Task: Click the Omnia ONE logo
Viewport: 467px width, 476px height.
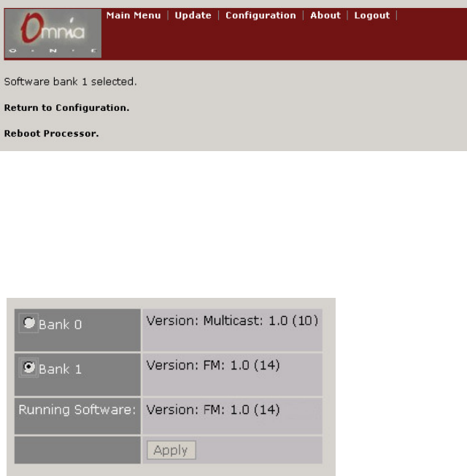Action: coord(53,33)
